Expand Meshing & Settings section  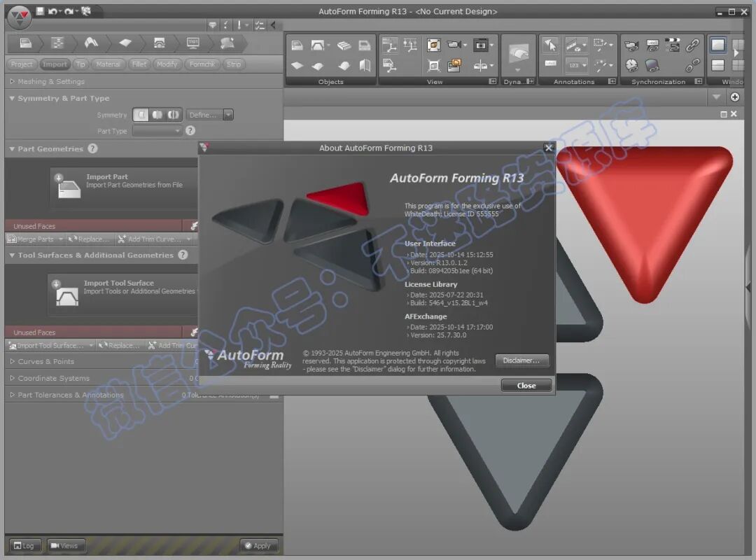(x=13, y=81)
